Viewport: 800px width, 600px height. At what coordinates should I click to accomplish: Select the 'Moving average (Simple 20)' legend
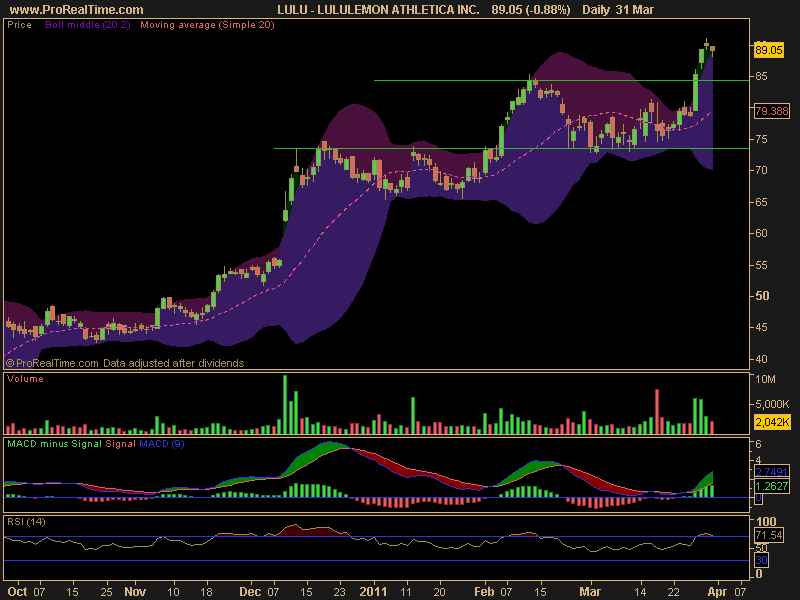(207, 24)
